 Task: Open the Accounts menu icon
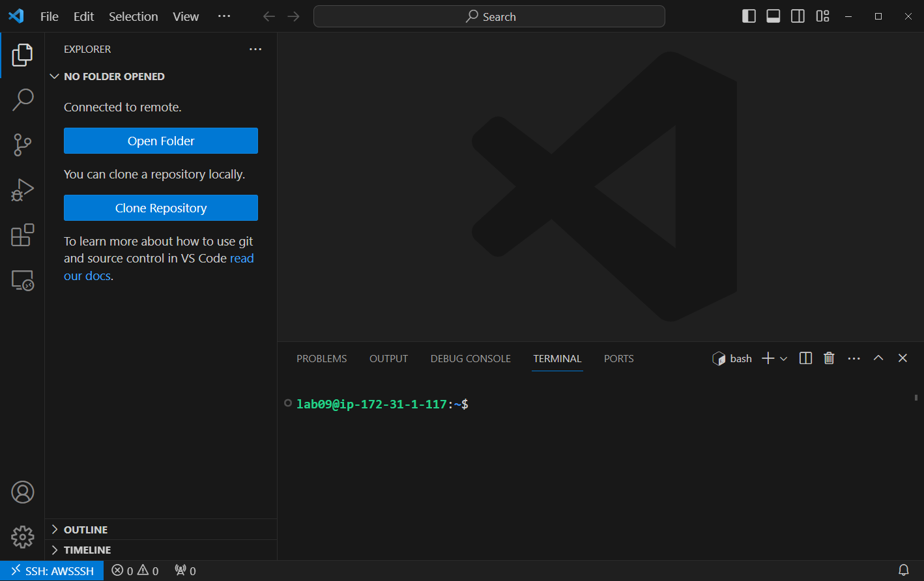22,492
